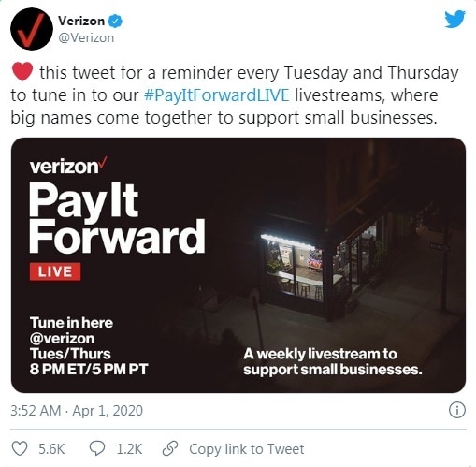Open the tweet info circle icon
The height and width of the screenshot is (467, 476).
tap(457, 410)
